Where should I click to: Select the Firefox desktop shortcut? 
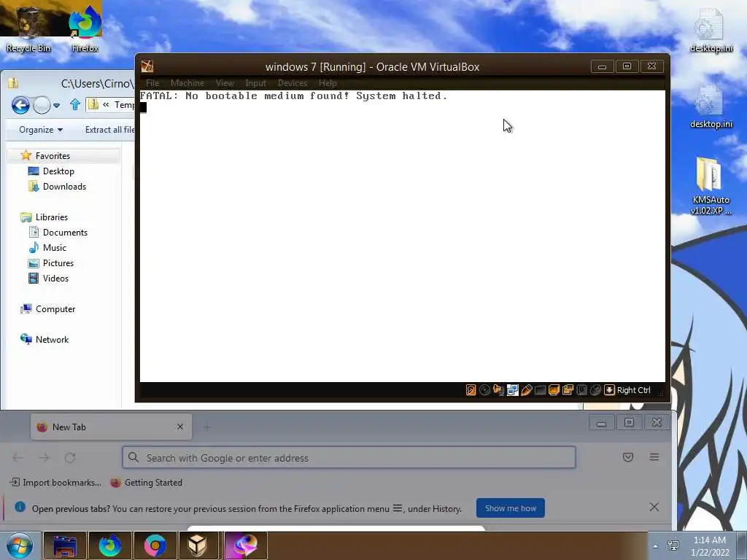(x=85, y=29)
